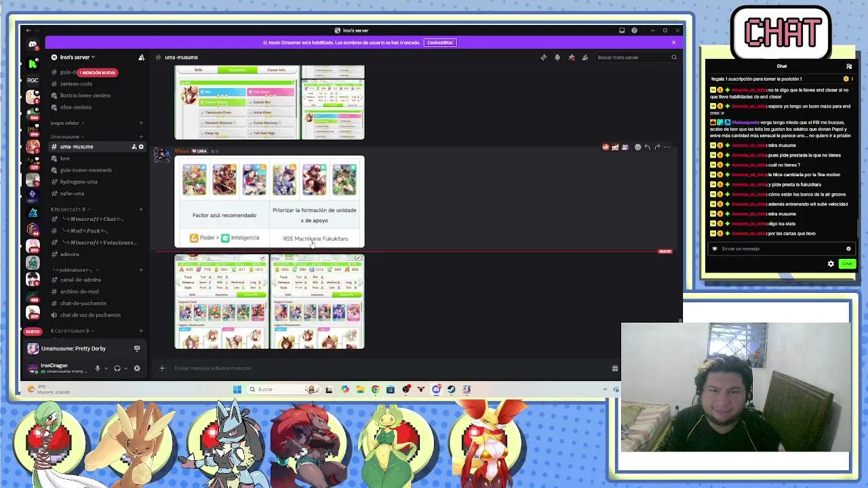The image size is (868, 488).
Task: Deafen audio with the headphones icon
Action: click(x=117, y=369)
